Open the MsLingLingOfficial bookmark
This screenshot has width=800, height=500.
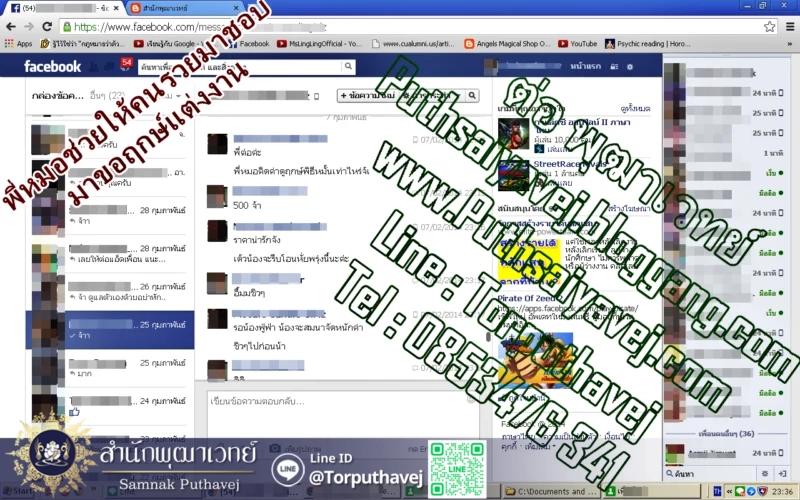pos(319,44)
